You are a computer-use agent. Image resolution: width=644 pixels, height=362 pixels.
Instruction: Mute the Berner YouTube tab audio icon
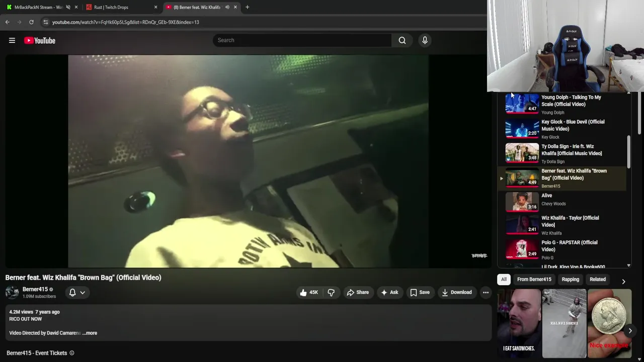pos(227,7)
